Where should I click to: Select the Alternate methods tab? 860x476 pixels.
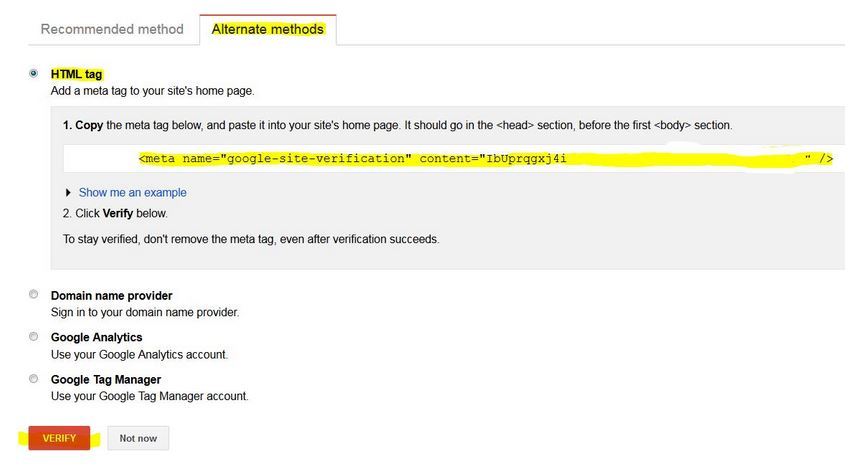click(x=267, y=29)
